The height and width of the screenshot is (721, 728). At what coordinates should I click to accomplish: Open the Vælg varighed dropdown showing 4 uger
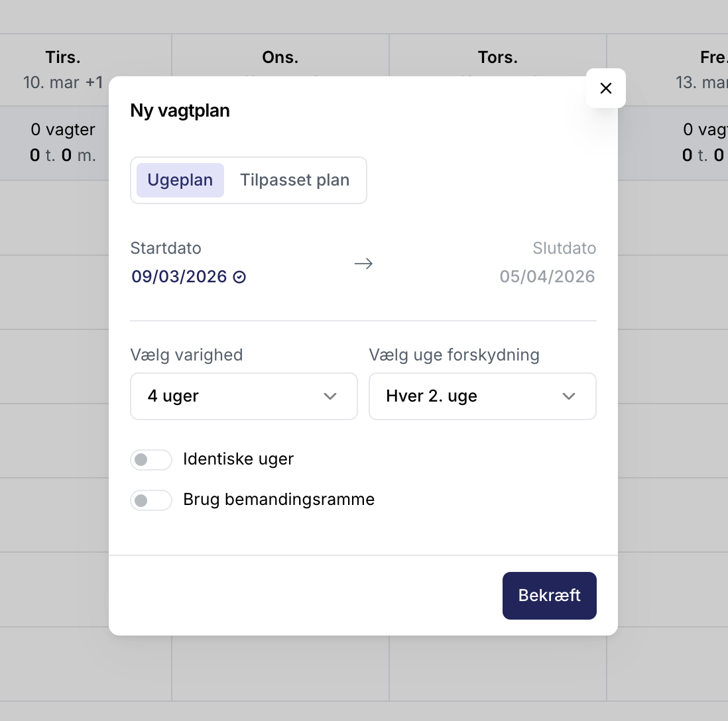tap(244, 396)
